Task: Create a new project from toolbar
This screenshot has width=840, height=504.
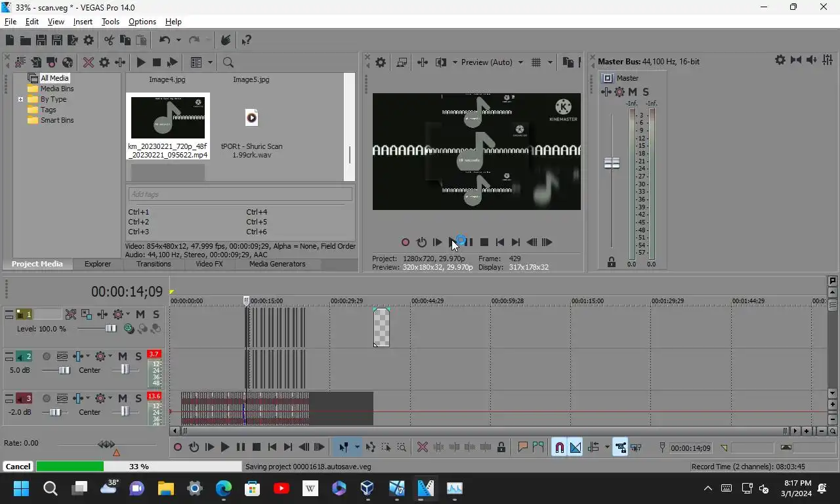Action: pyautogui.click(x=10, y=40)
